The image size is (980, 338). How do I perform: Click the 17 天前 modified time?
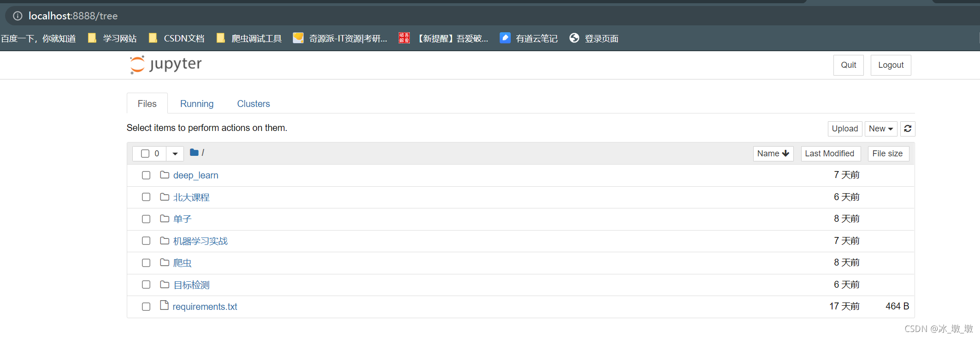point(844,306)
